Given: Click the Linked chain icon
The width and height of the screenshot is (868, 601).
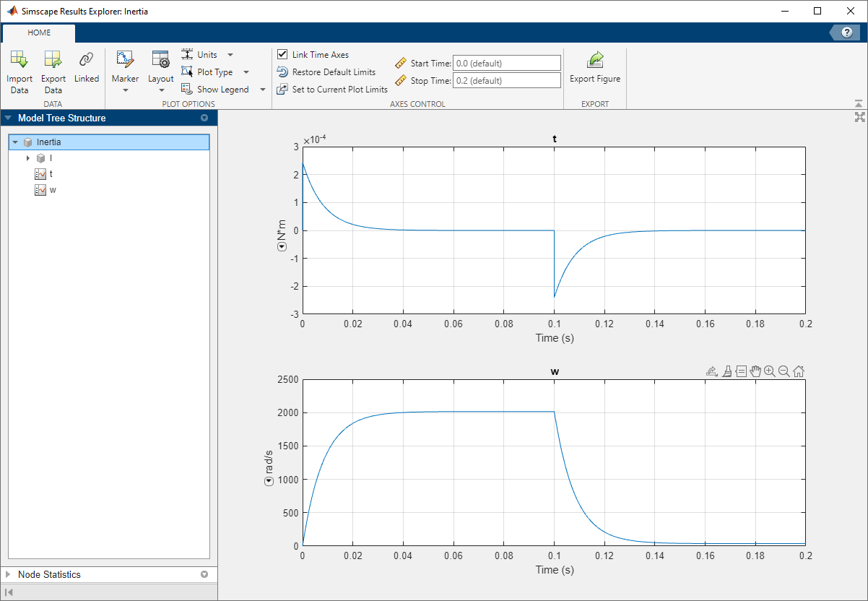Looking at the screenshot, I should tap(87, 60).
